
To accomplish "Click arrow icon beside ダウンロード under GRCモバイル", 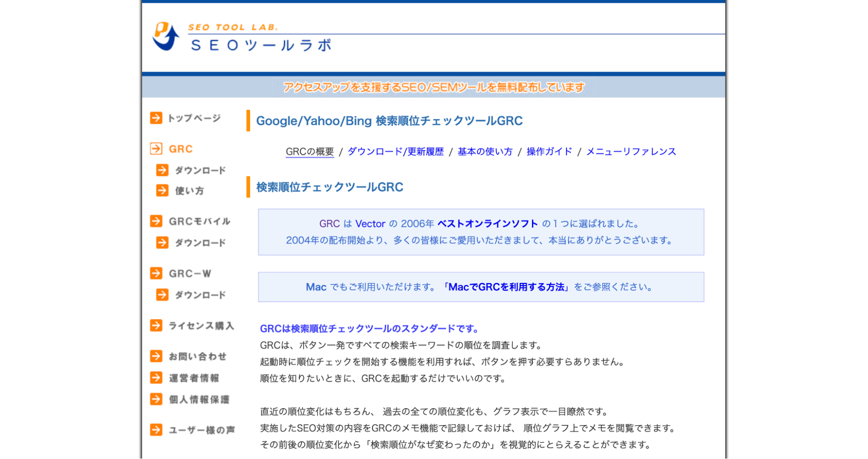I will pyautogui.click(x=162, y=242).
